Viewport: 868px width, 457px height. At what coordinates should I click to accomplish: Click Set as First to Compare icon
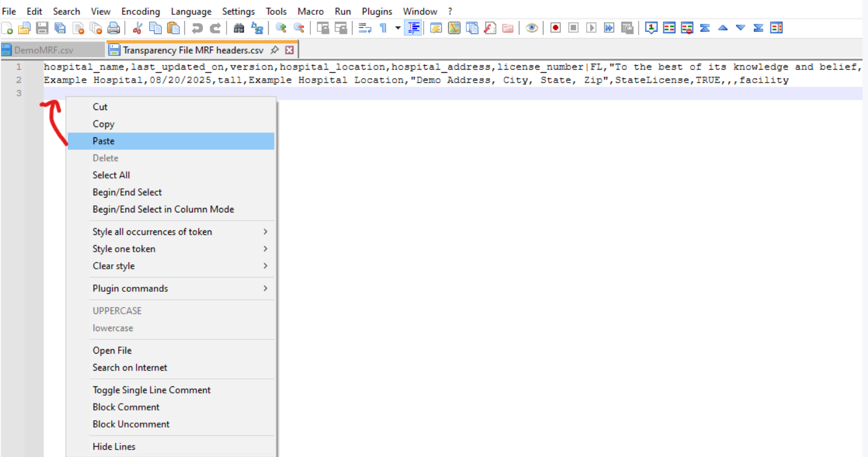coord(651,28)
